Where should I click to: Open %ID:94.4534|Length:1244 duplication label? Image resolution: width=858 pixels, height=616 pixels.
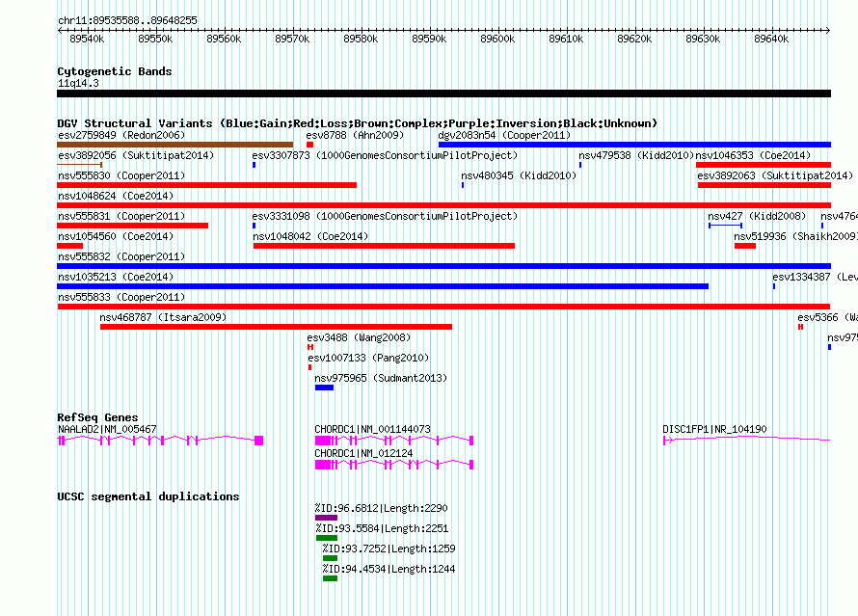[x=389, y=569]
